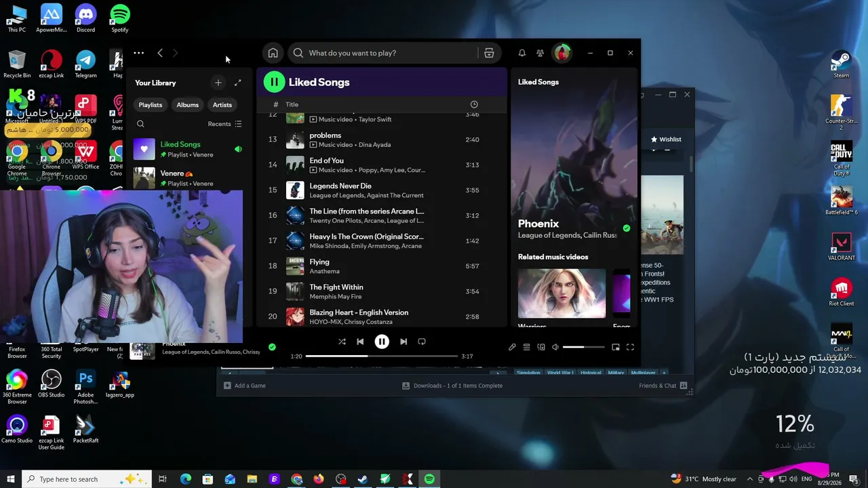
Task: Sort tracks by the duration clock icon
Action: click(474, 104)
